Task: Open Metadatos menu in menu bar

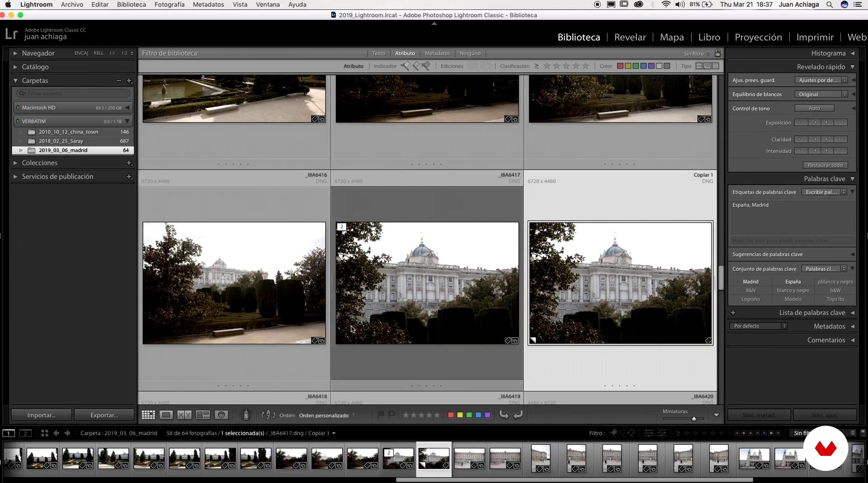Action: point(208,5)
